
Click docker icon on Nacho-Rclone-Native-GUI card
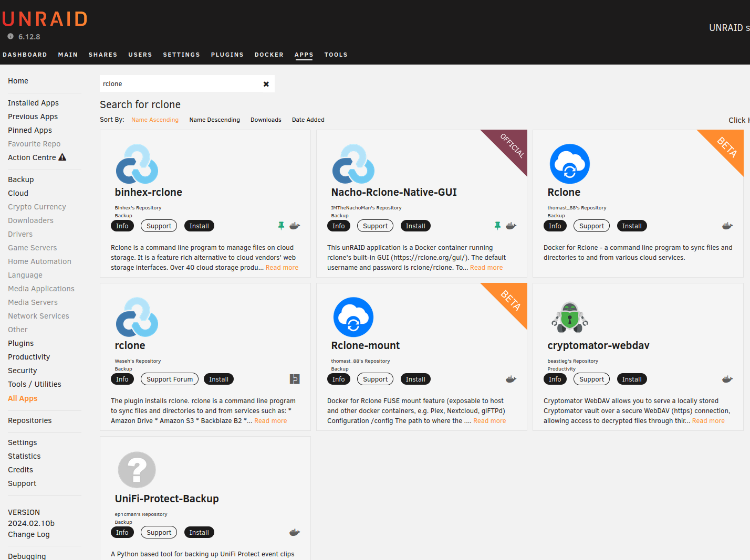[511, 226]
